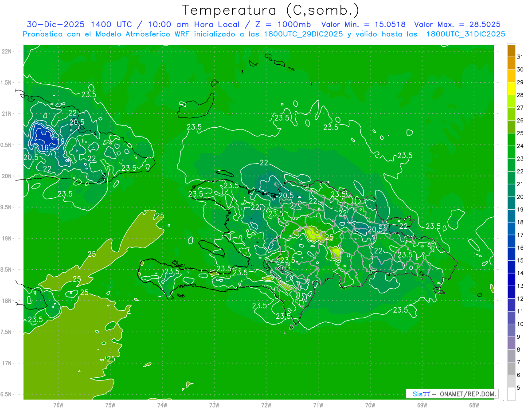Click the "70W" longitude label

pyautogui.click(x=370, y=405)
